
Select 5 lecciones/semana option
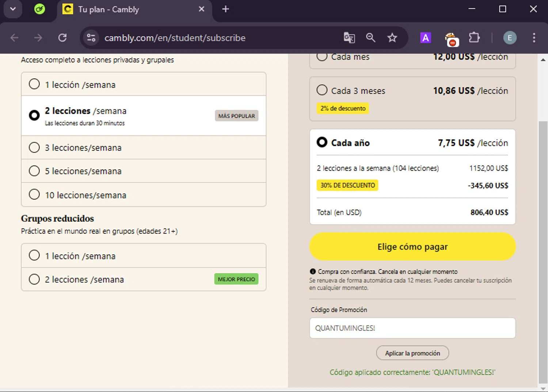[x=144, y=171]
